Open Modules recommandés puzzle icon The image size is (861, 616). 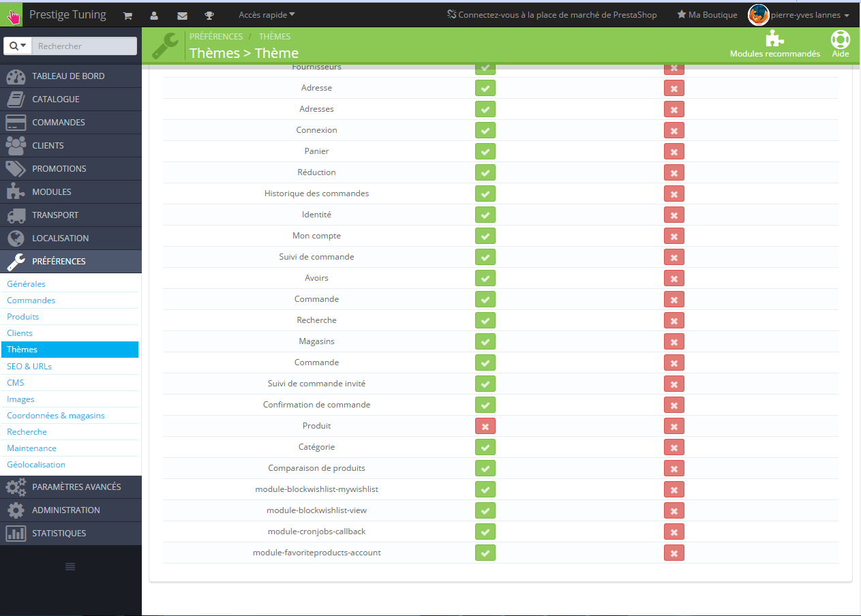coord(774,39)
